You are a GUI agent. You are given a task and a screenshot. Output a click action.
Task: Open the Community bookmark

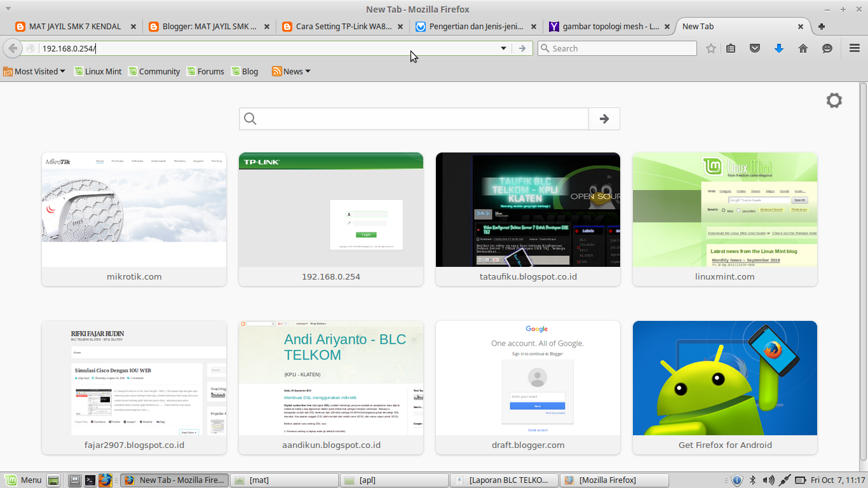pos(154,72)
